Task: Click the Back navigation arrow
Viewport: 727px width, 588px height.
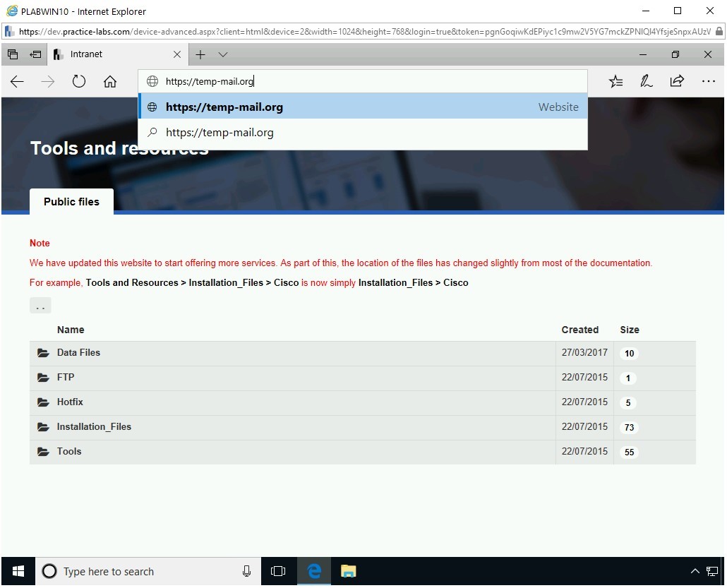Action: click(x=17, y=81)
